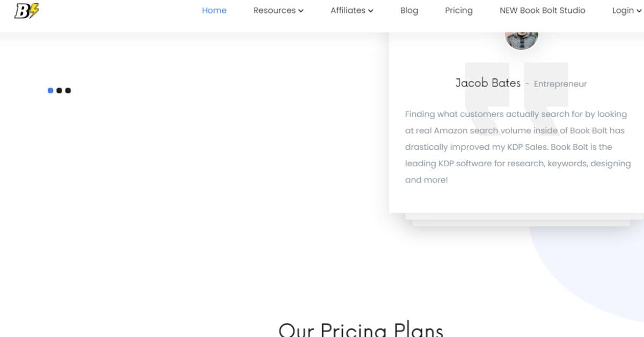The image size is (644, 337).
Task: Visit NEW Book Bolt Studio
Action: (x=543, y=10)
